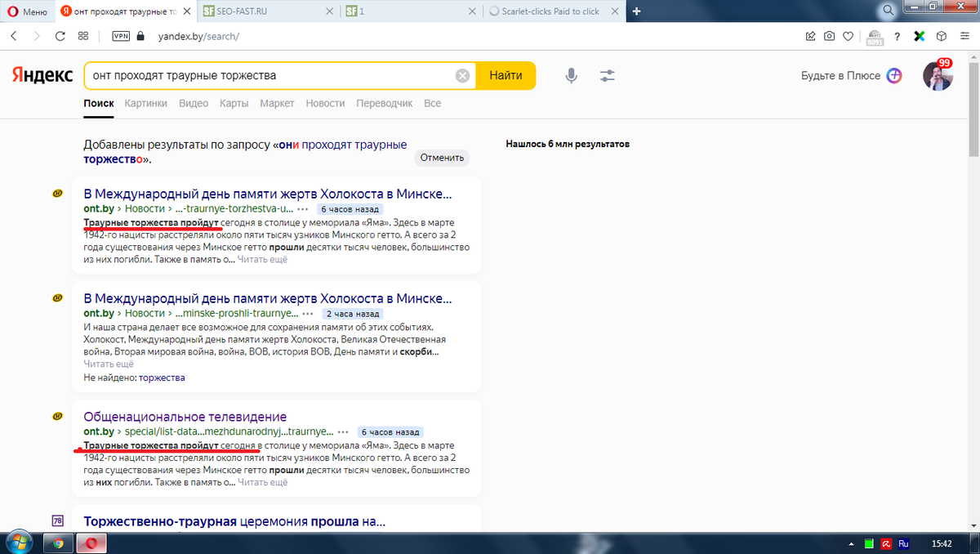The width and height of the screenshot is (980, 554).
Task: Click Читать ещё in second result
Action: click(109, 364)
